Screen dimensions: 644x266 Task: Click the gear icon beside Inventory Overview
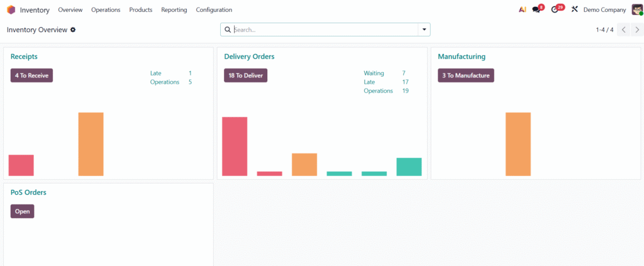[73, 30]
